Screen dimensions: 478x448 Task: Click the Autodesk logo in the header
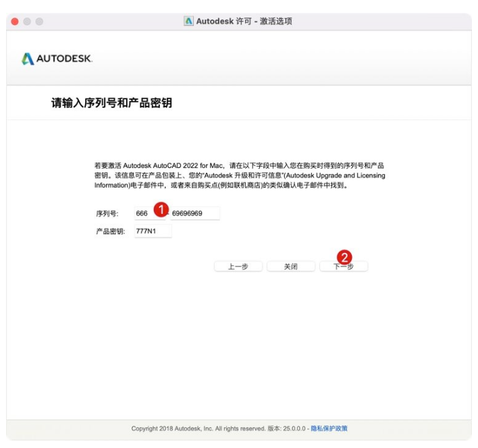coord(57,59)
